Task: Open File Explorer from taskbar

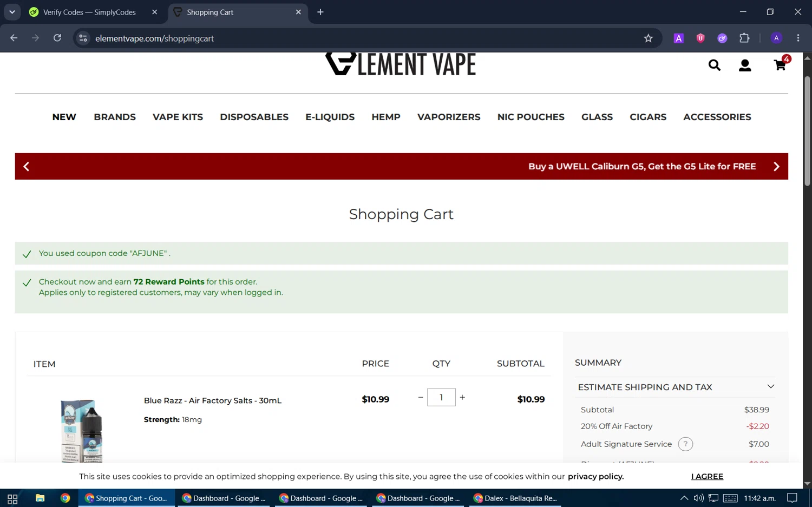Action: point(40,498)
